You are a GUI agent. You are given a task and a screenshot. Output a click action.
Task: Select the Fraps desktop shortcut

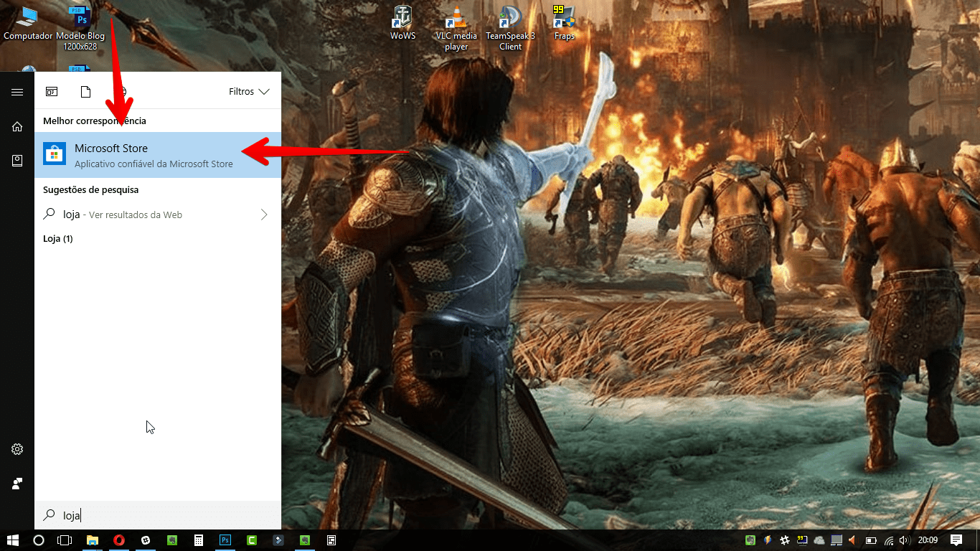[565, 24]
